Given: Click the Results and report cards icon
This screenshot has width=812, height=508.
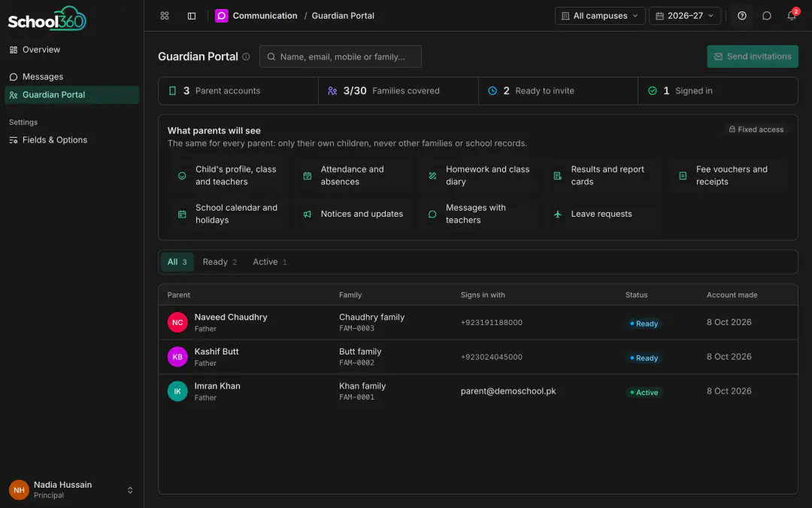Looking at the screenshot, I should 558,175.
